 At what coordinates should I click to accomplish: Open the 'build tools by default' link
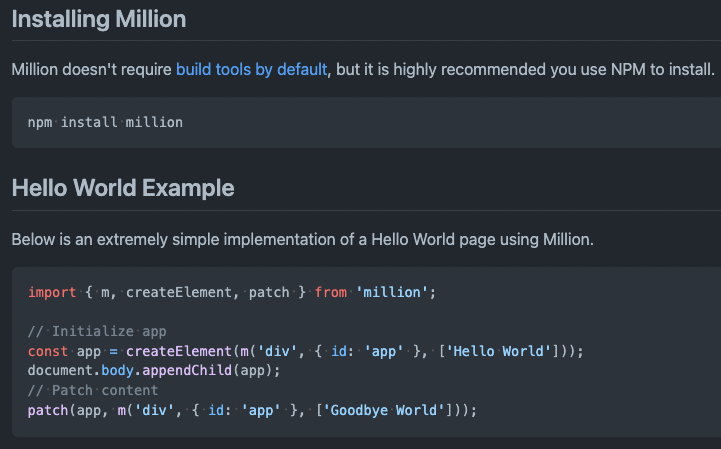(x=252, y=69)
